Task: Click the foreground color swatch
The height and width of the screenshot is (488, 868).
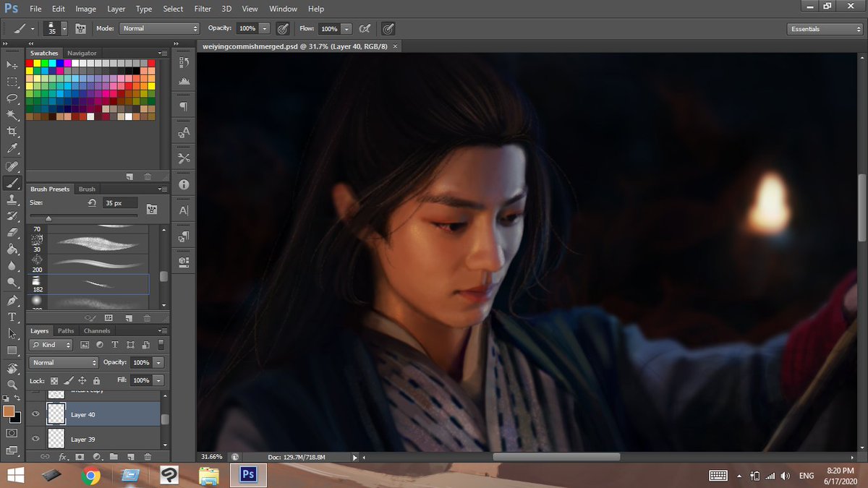Action: [9, 411]
